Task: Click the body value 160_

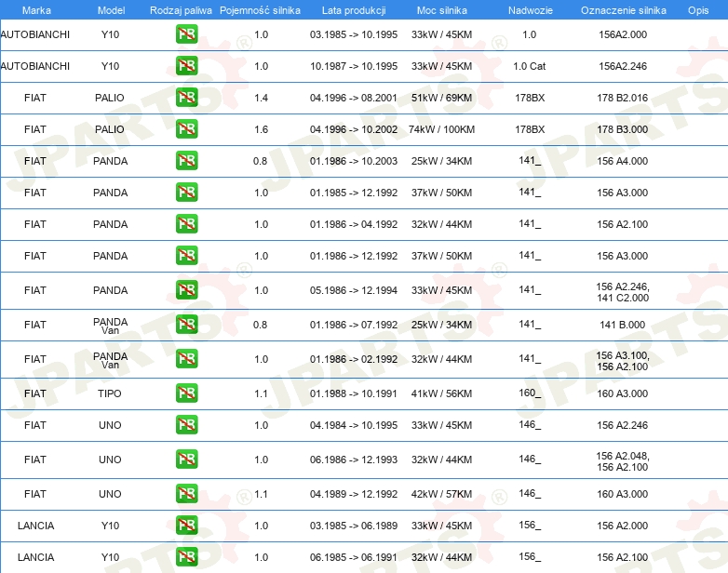Action: tap(530, 393)
